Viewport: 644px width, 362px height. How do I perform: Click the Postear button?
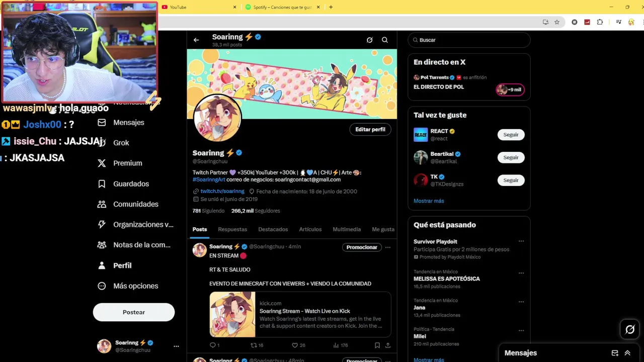(134, 312)
